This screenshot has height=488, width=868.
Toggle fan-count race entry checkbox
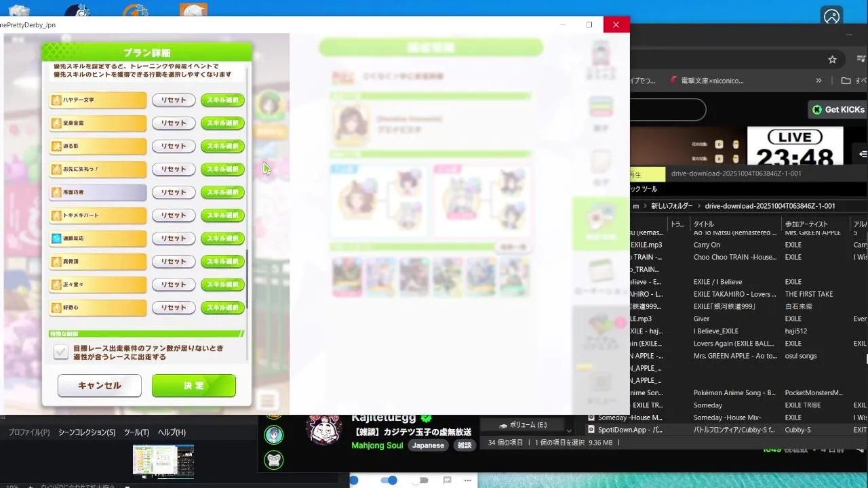click(61, 352)
